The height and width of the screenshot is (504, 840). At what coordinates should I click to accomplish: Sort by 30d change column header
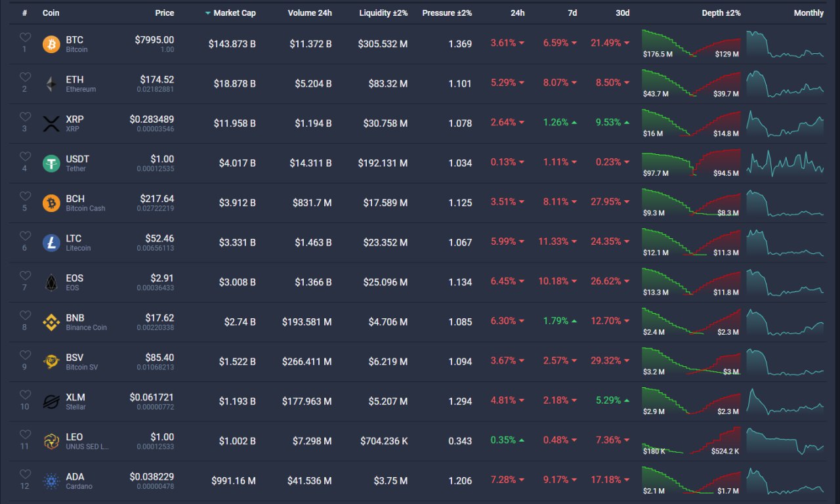pyautogui.click(x=623, y=13)
